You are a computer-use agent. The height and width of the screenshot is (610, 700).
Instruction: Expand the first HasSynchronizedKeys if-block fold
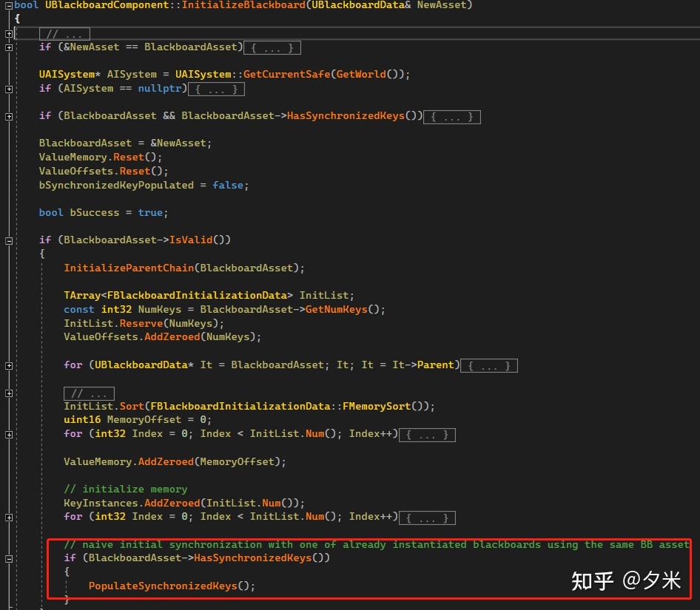[x=8, y=117]
